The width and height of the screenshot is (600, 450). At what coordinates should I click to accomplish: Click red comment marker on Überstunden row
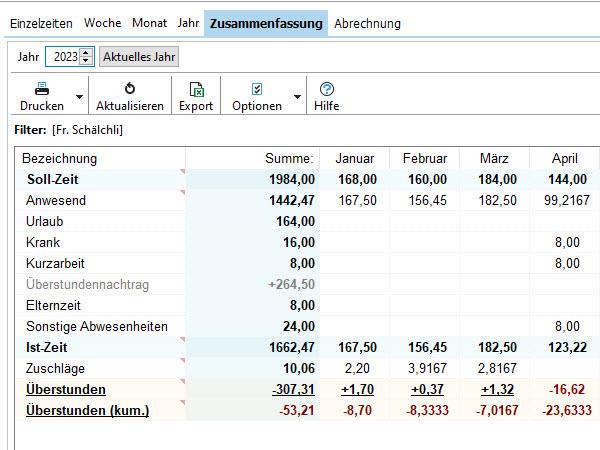[x=183, y=381]
